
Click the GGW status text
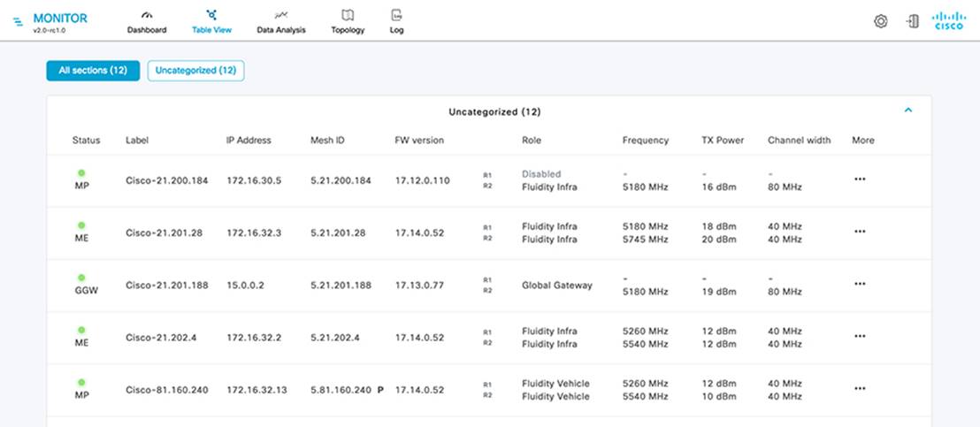(x=87, y=290)
